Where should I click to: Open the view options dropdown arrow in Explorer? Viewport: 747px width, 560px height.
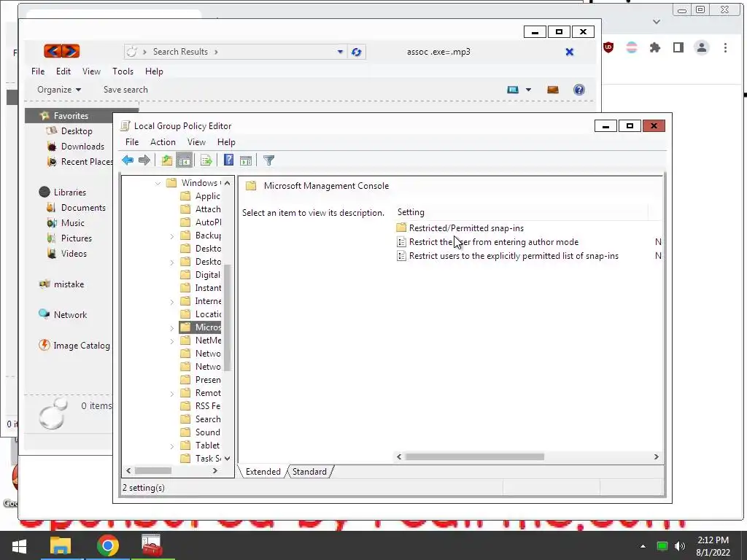[528, 90]
